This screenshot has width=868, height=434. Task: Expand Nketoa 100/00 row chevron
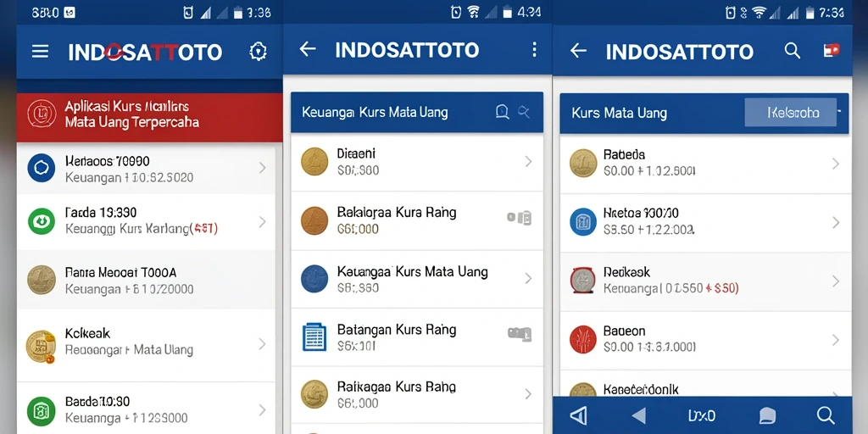pyautogui.click(x=835, y=223)
